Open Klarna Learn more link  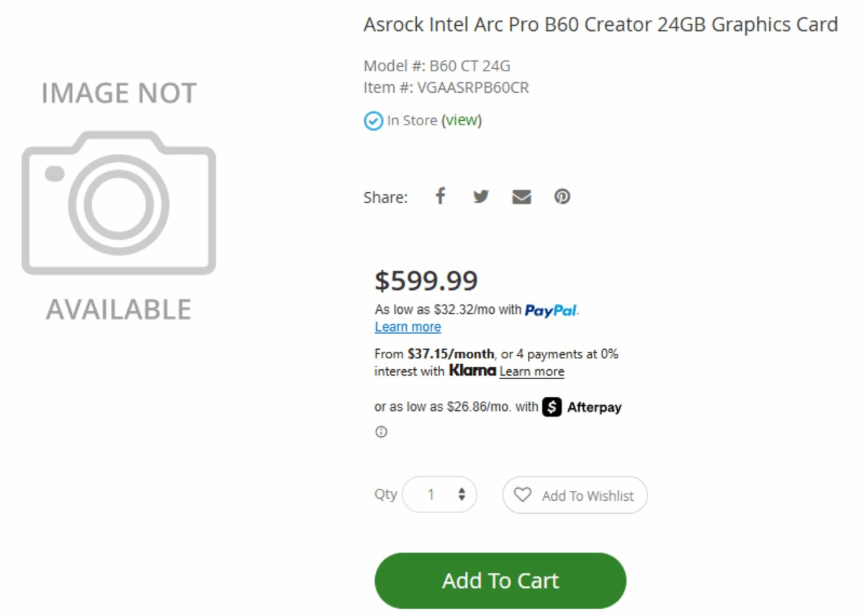click(x=531, y=371)
